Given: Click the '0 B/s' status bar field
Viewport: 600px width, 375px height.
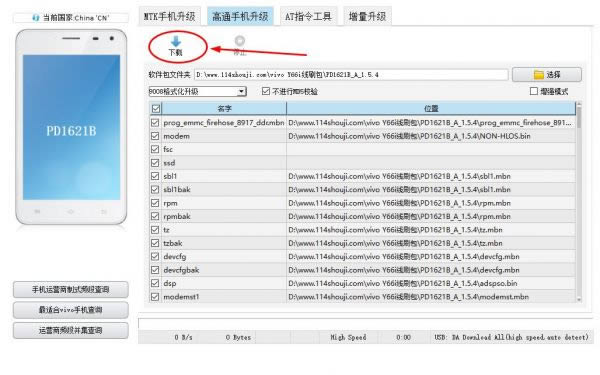Looking at the screenshot, I should 183,338.
